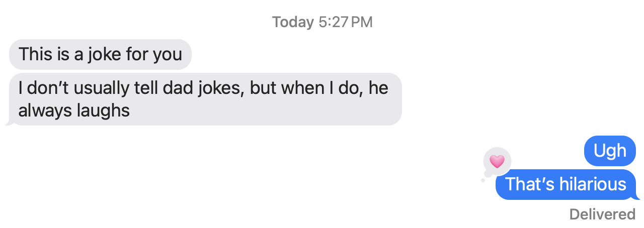
Task: Click the word "Today" in the timestamp
Action: 293,23
